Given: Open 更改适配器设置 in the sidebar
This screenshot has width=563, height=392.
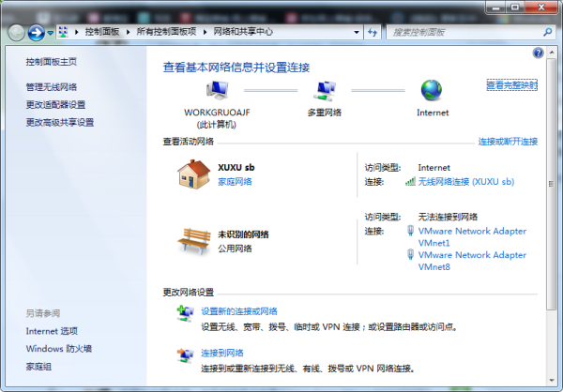Looking at the screenshot, I should tap(55, 105).
